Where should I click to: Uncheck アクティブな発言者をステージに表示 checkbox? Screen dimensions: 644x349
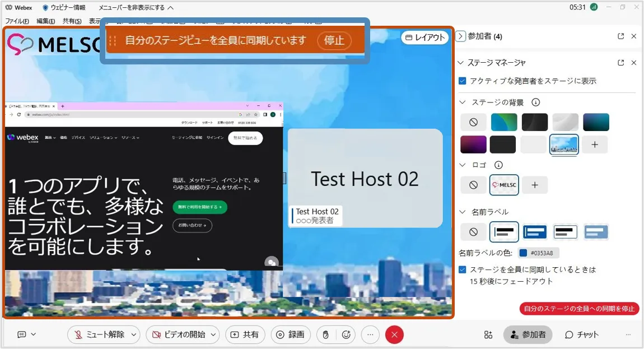pyautogui.click(x=463, y=81)
